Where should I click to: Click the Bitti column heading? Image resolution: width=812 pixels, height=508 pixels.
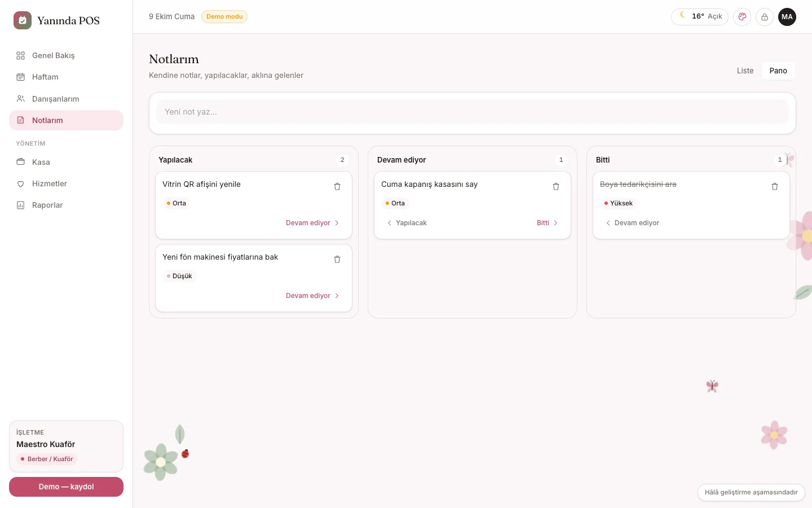pyautogui.click(x=603, y=160)
